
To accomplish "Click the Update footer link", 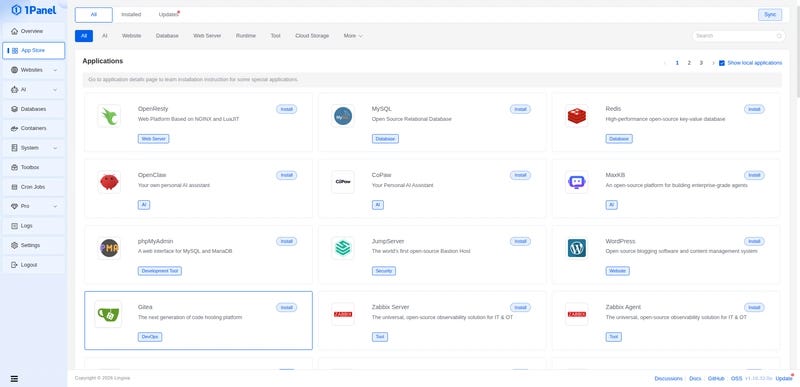I will point(784,378).
